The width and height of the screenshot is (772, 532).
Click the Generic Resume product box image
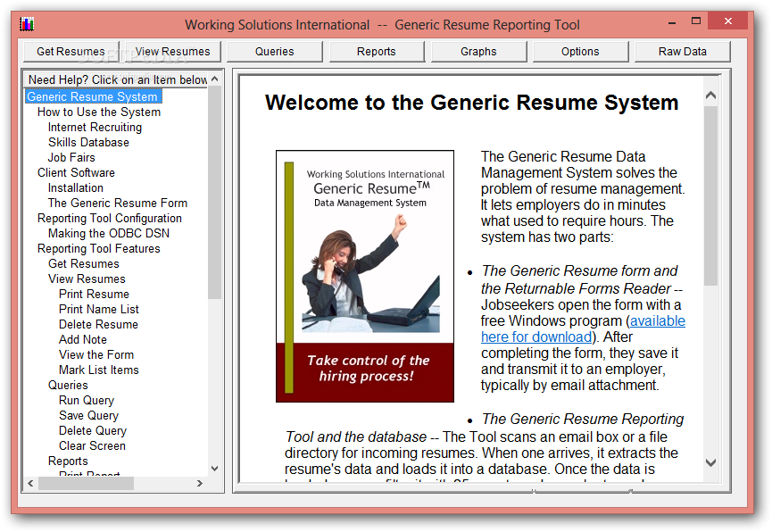click(365, 277)
